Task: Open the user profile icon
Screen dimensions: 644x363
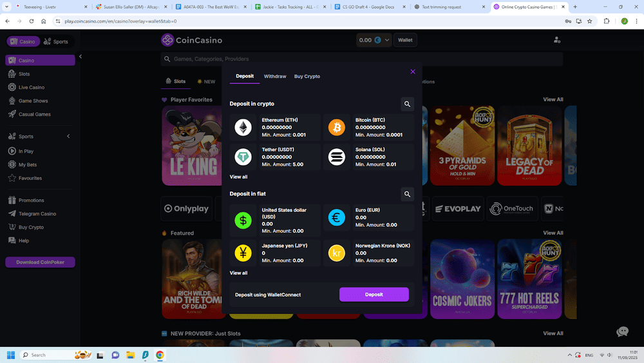Action: click(x=557, y=40)
